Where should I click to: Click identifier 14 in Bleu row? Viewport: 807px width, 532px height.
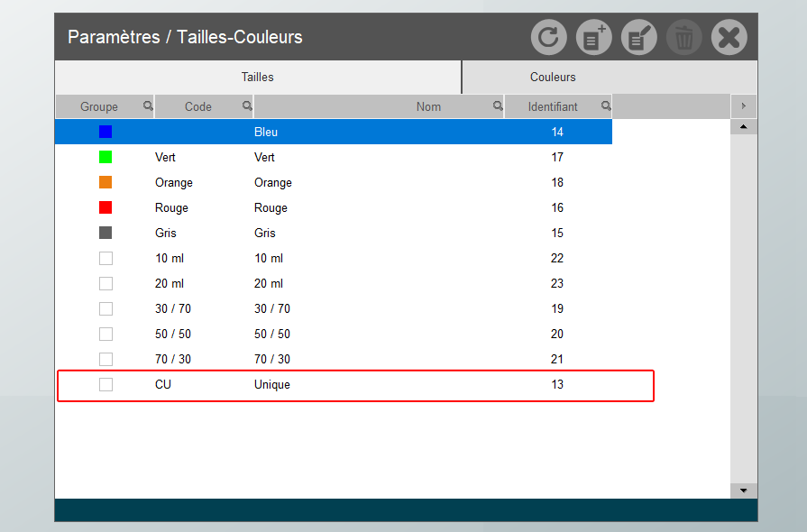coord(557,132)
